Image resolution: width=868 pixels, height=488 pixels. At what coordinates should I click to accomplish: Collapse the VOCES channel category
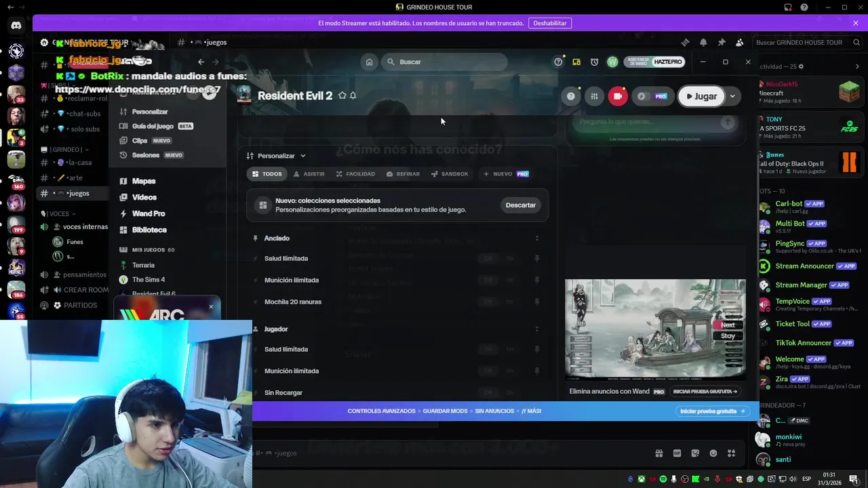(x=59, y=213)
